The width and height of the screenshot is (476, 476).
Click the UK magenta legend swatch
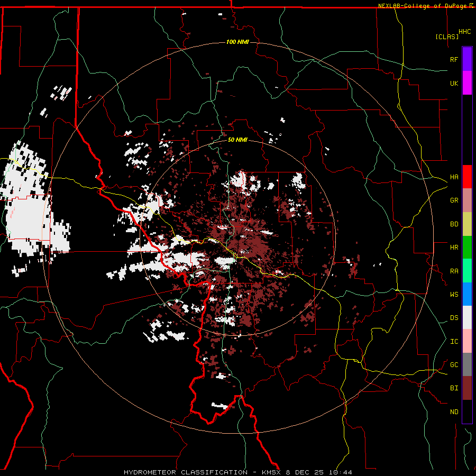[x=467, y=83]
